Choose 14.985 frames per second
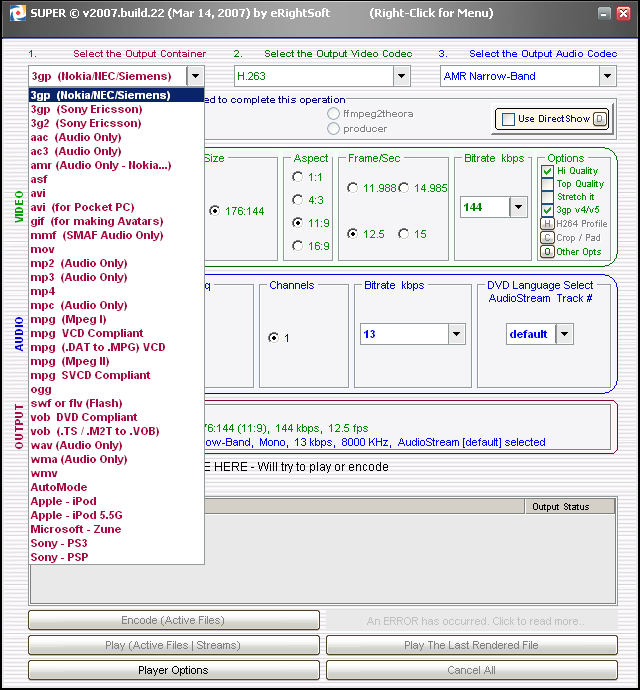Screen dimensions: 640x690 pyautogui.click(x=403, y=188)
